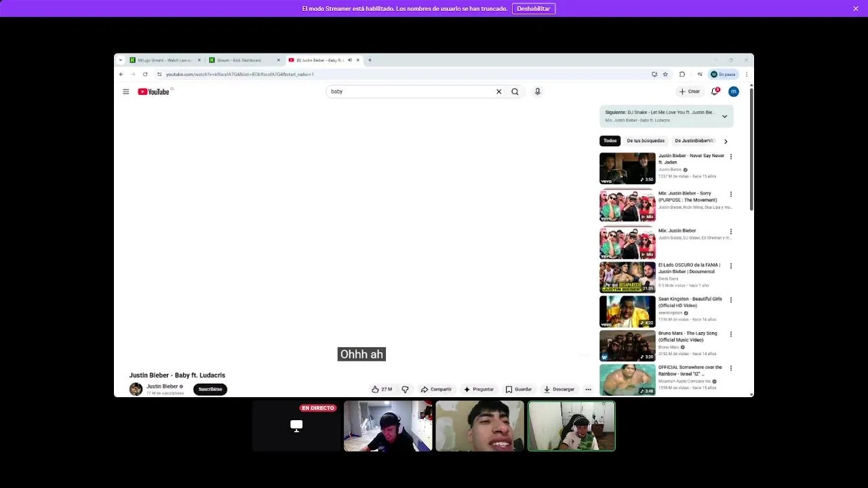Click Deshabilitar streamer mode button
Image resolution: width=868 pixels, height=488 pixels.
tap(534, 9)
